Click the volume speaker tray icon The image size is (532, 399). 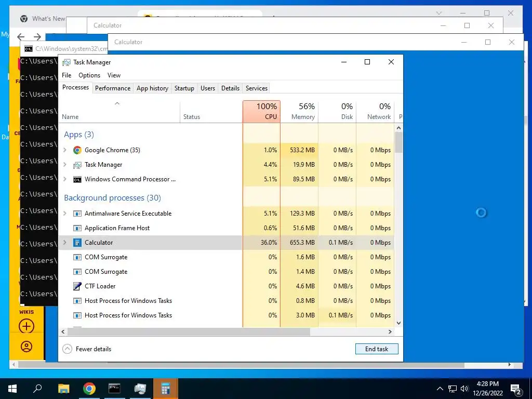tap(464, 389)
